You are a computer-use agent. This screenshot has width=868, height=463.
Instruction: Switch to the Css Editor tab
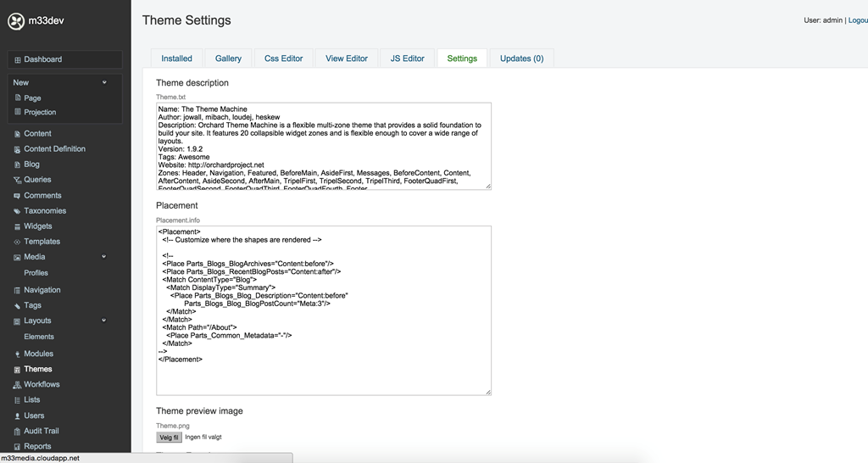283,59
